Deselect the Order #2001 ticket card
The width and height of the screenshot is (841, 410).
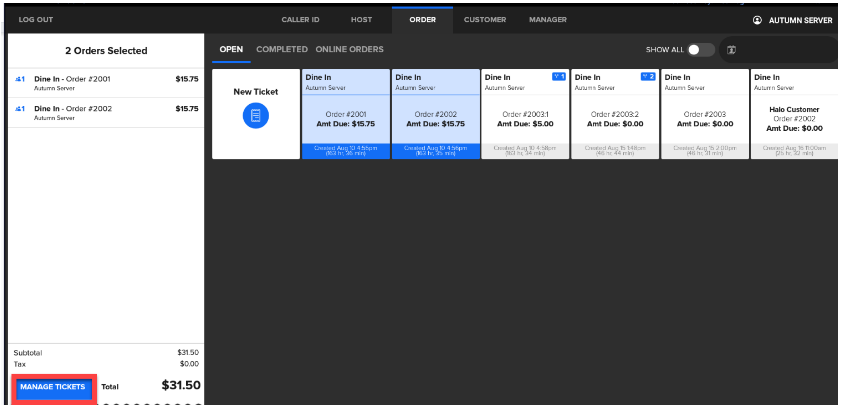click(x=345, y=113)
